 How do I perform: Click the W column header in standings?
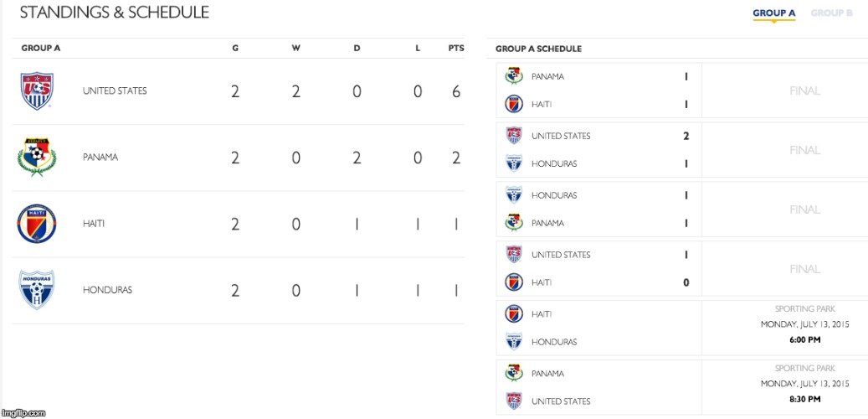tap(295, 49)
